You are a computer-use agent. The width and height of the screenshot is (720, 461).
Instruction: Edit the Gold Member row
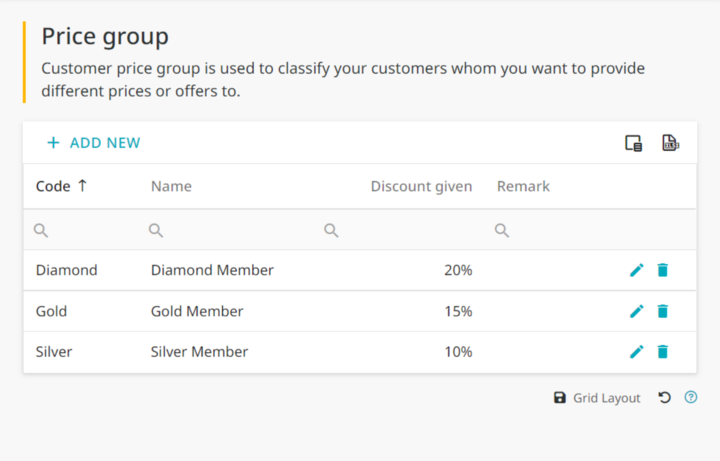pyautogui.click(x=636, y=311)
